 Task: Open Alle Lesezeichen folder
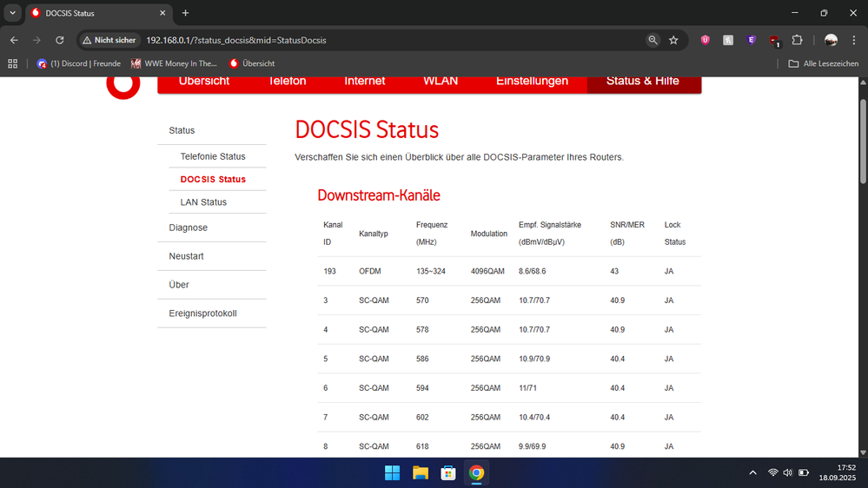pos(823,63)
